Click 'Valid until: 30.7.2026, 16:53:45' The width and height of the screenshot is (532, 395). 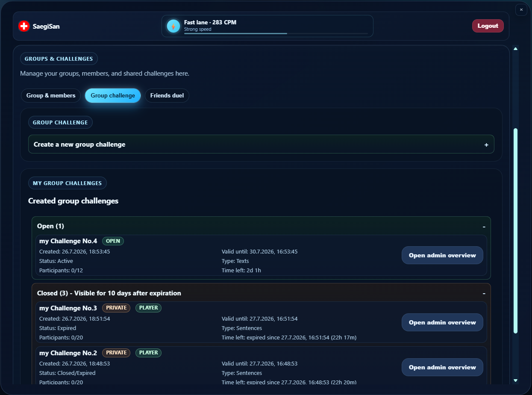click(260, 252)
